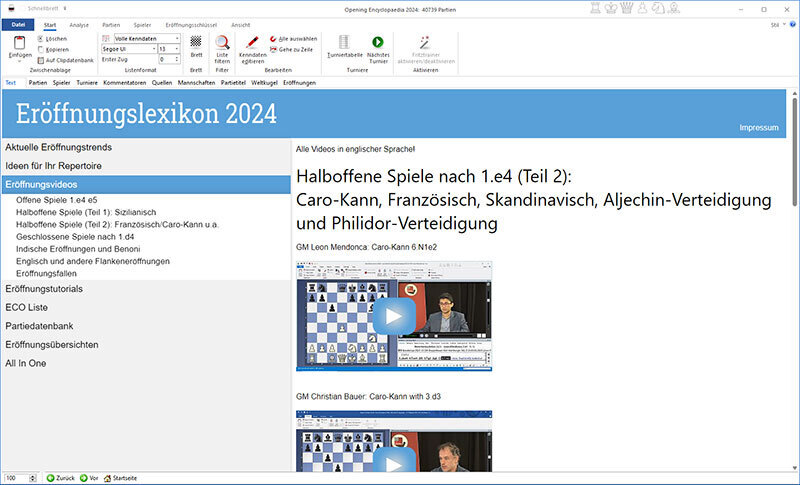Switch to the Spieler ribbon tab
Image resolution: width=800 pixels, height=485 pixels.
(142, 25)
